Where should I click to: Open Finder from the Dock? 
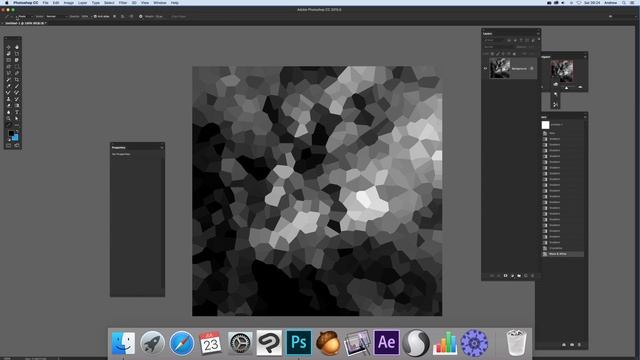click(123, 343)
